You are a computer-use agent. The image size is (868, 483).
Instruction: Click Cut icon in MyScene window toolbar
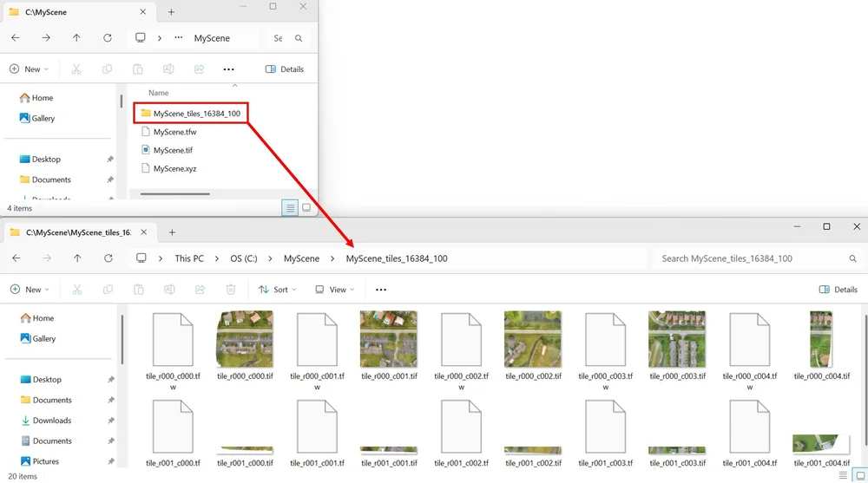76,69
